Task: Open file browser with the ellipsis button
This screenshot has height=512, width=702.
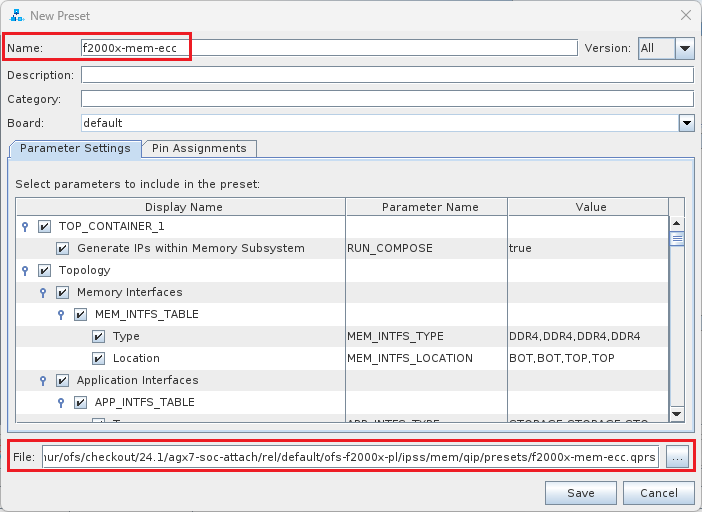Action: (679, 457)
